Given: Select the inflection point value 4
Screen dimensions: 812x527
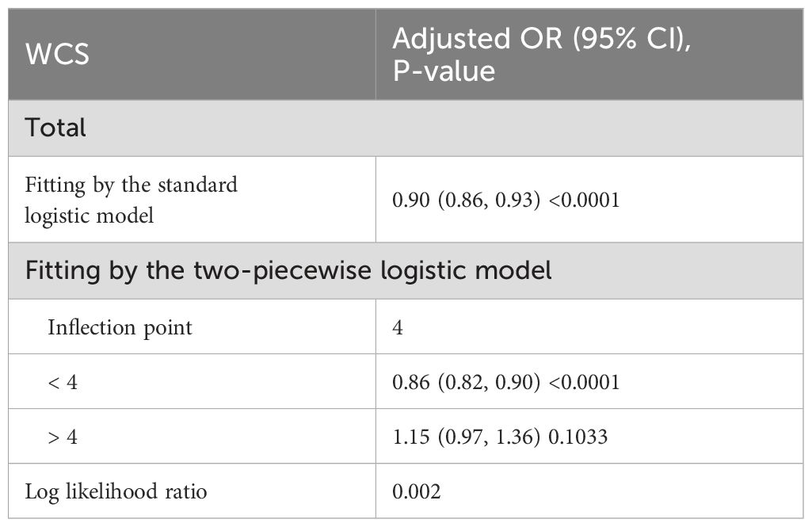Looking at the screenshot, I should (x=397, y=327).
